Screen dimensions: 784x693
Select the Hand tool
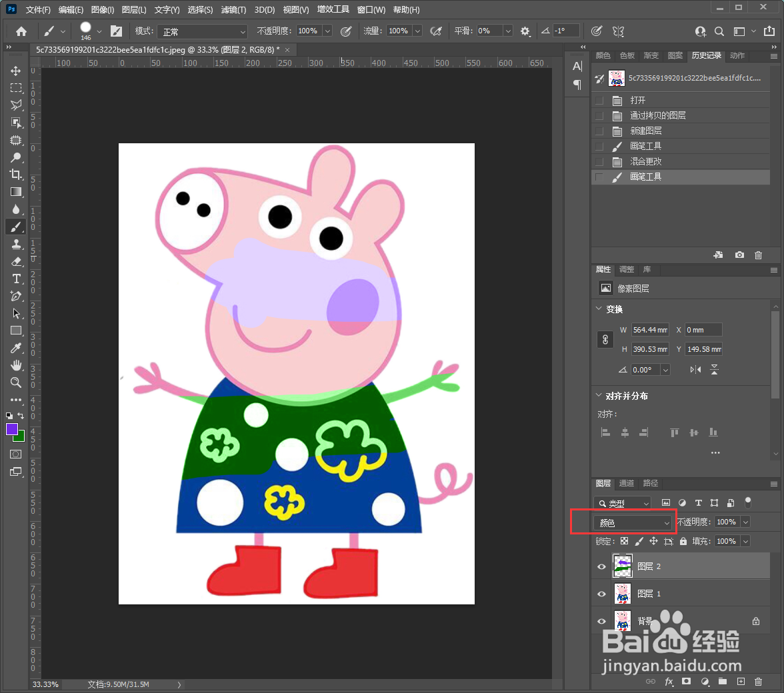pyautogui.click(x=16, y=365)
